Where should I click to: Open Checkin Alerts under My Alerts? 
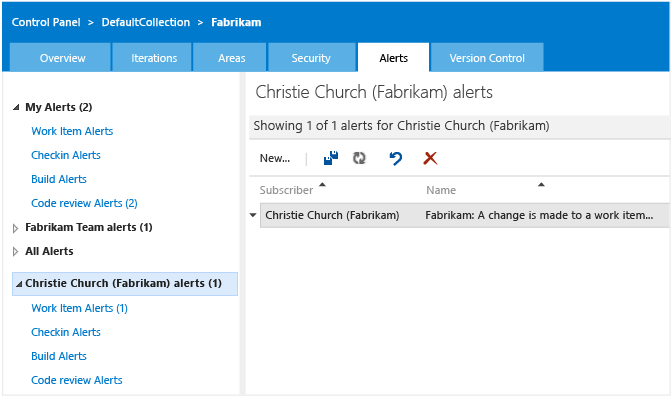66,155
